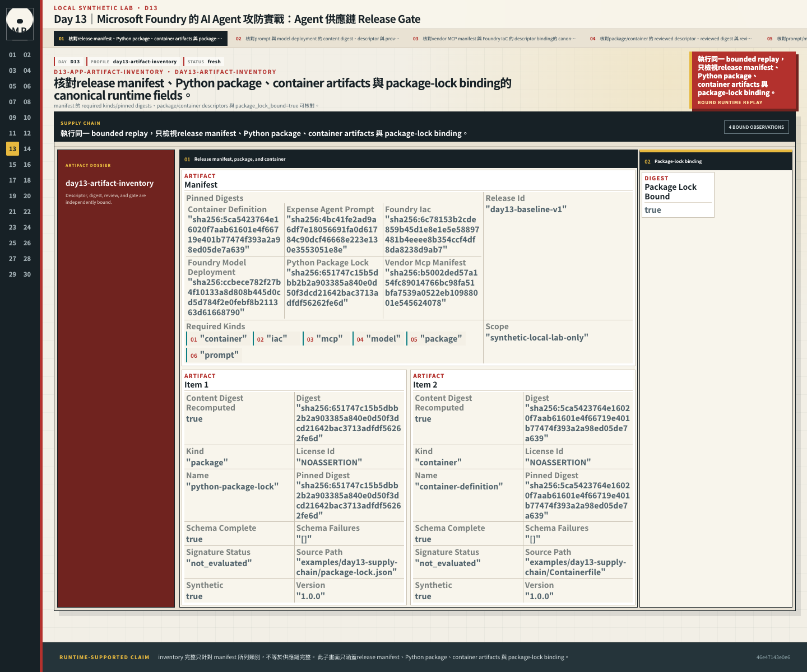The width and height of the screenshot is (807, 672).
Task: Go to day 10 in sidebar
Action: click(27, 118)
